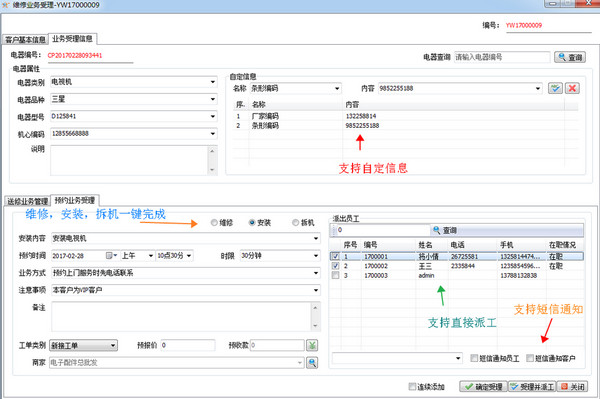Screen dimensions: 600x399
Task: Enable 短信通知员工 checkbox
Action: click(x=474, y=358)
